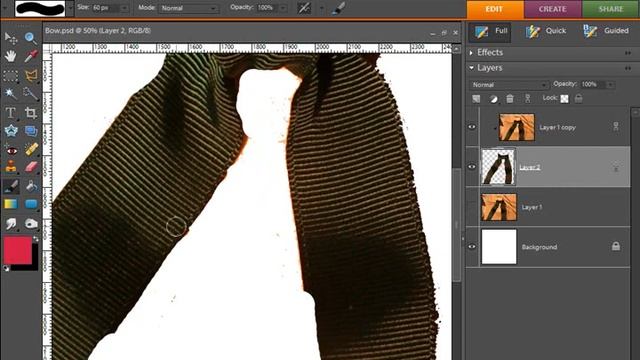Select the Paint Bucket tool
640x360 pixels.
[31, 186]
